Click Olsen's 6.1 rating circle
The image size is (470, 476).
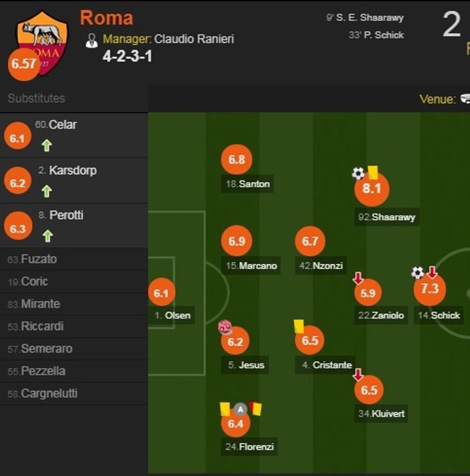[162, 293]
